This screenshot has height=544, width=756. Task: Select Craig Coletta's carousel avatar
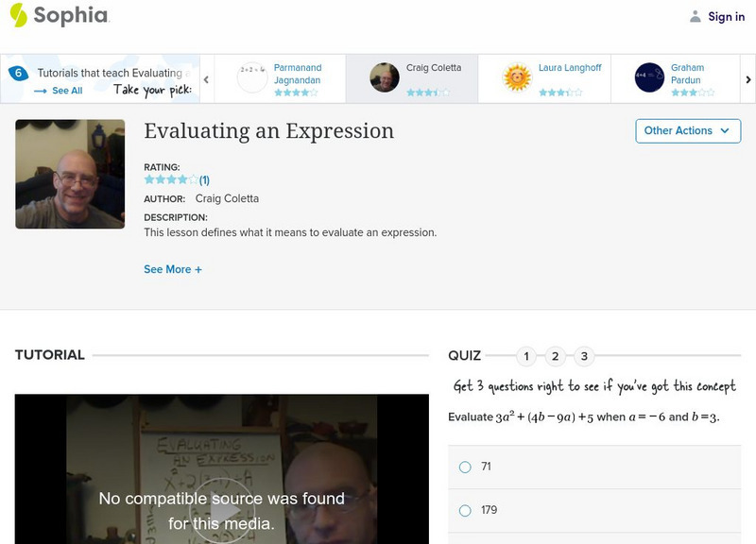[385, 77]
